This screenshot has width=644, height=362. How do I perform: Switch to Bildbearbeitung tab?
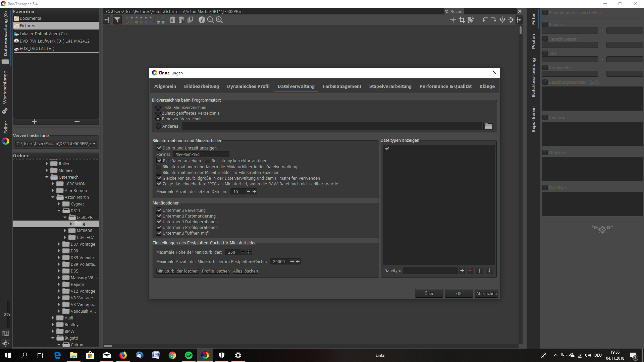(202, 86)
